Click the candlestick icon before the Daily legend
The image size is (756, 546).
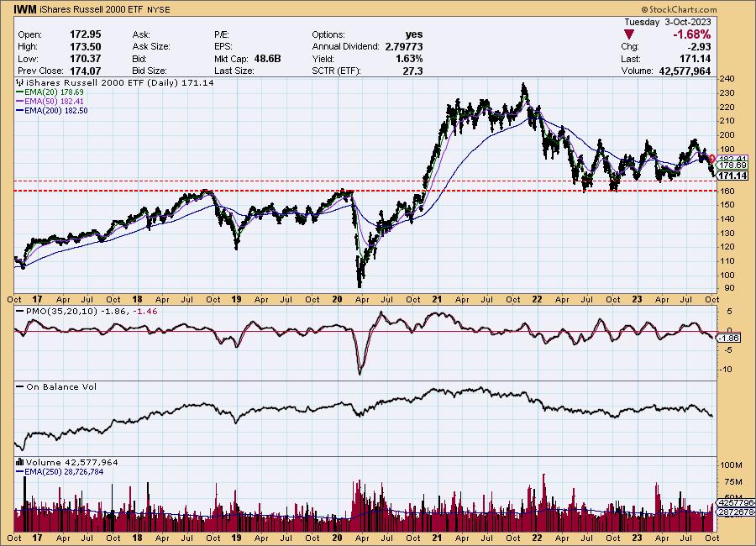(x=21, y=83)
